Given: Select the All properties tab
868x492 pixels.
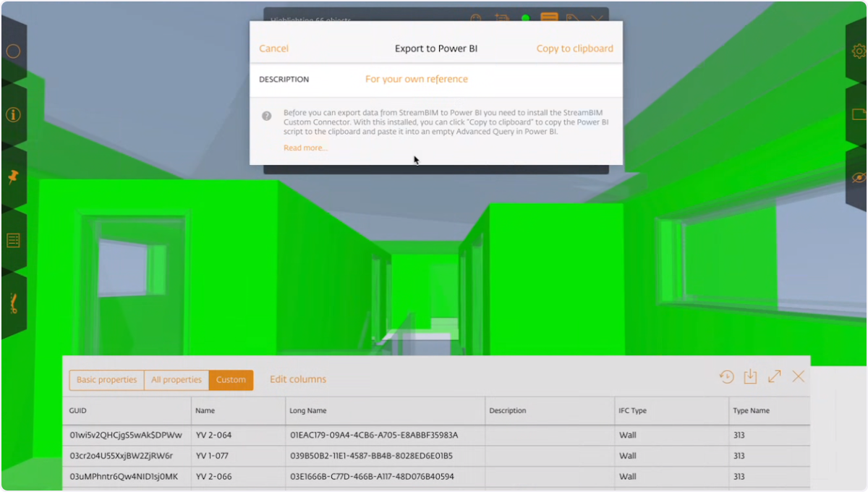Looking at the screenshot, I should click(x=176, y=380).
